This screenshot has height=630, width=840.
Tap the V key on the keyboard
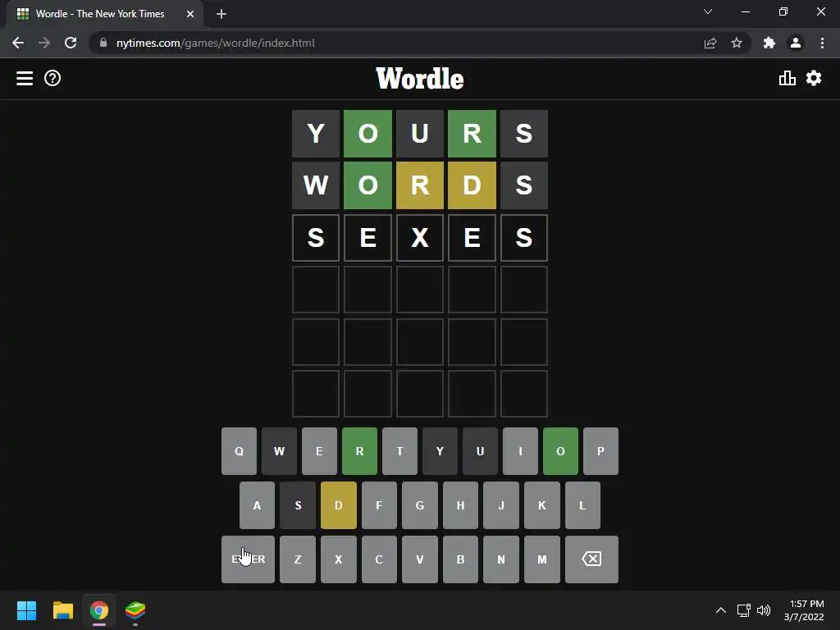pyautogui.click(x=420, y=559)
